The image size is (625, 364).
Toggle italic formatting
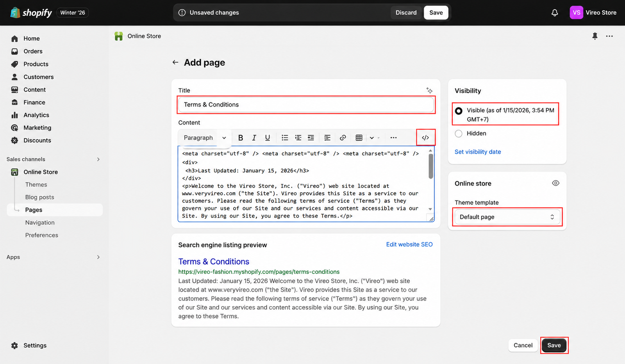tap(254, 137)
